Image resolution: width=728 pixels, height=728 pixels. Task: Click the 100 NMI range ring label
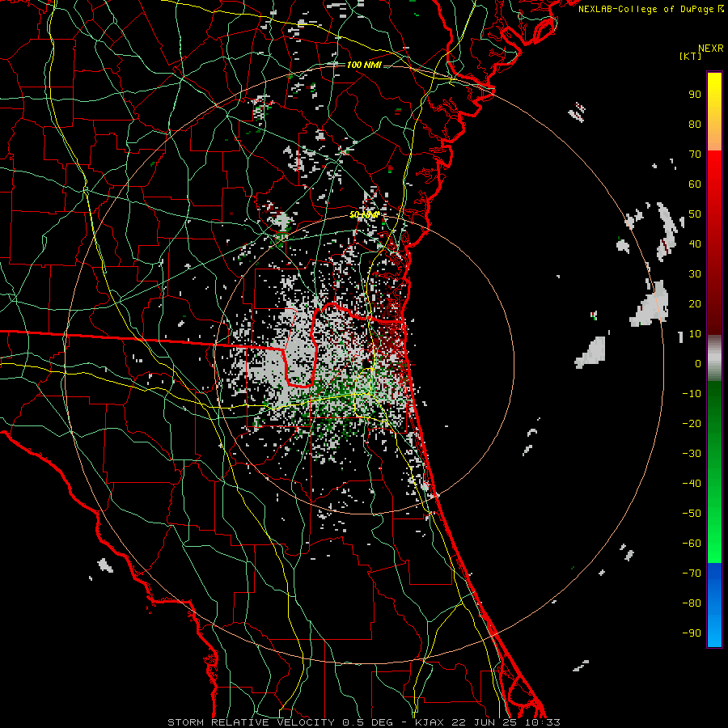(x=364, y=65)
